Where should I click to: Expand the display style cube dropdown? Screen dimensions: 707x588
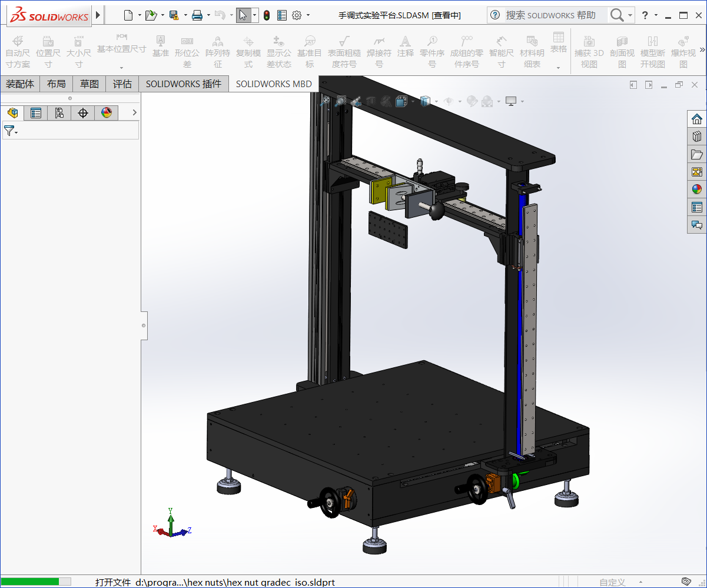point(436,101)
